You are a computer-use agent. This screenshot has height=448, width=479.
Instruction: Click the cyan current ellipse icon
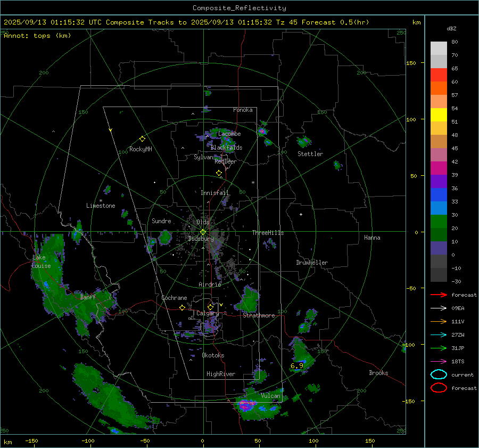tap(439, 374)
